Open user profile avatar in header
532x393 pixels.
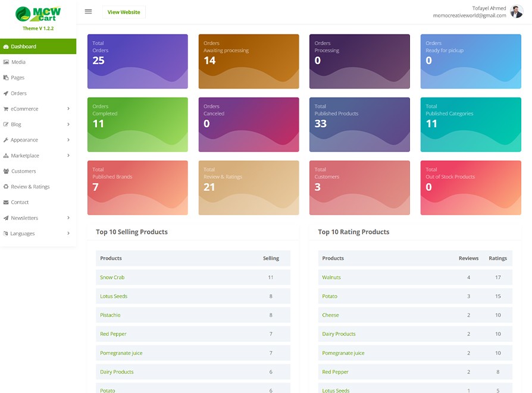point(517,12)
